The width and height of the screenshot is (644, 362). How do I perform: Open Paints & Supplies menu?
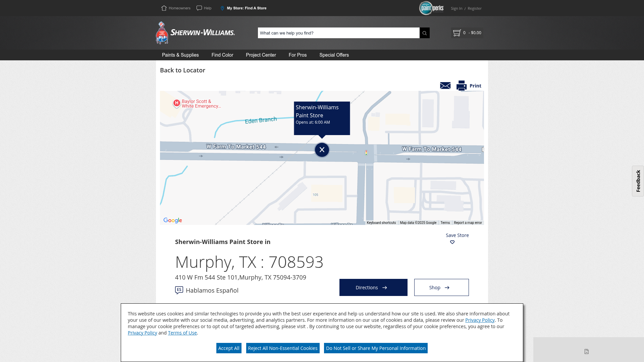pos(180,55)
